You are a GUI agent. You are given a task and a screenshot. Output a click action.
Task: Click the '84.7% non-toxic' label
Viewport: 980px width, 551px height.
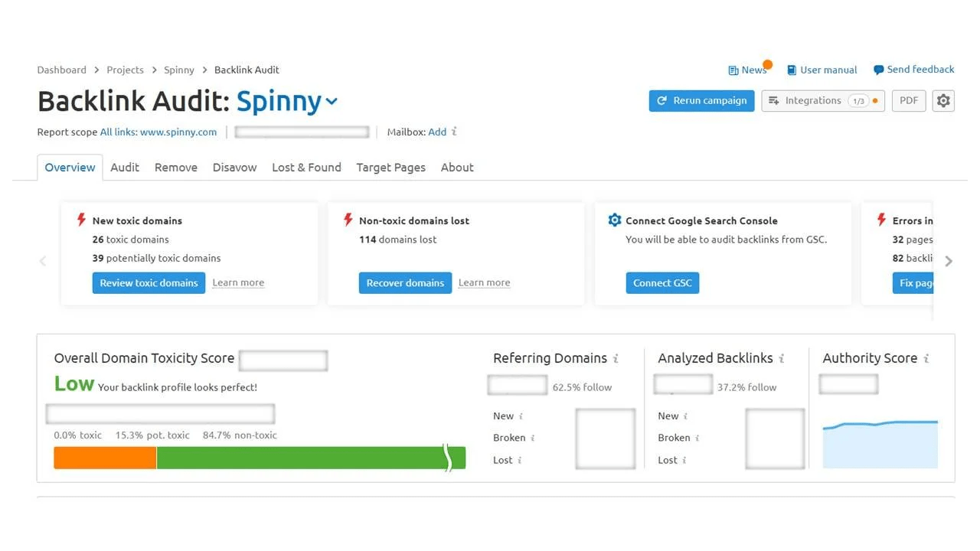click(x=240, y=435)
